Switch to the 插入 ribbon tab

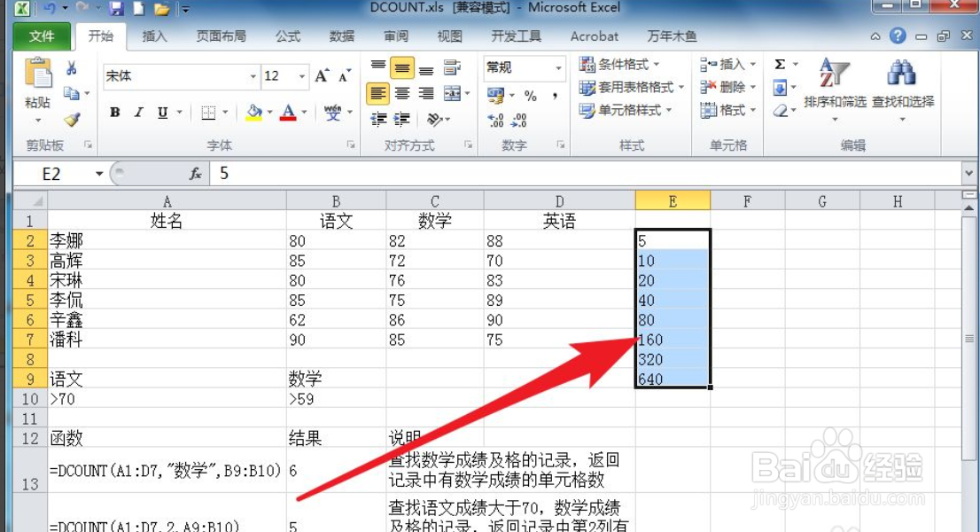[x=154, y=36]
